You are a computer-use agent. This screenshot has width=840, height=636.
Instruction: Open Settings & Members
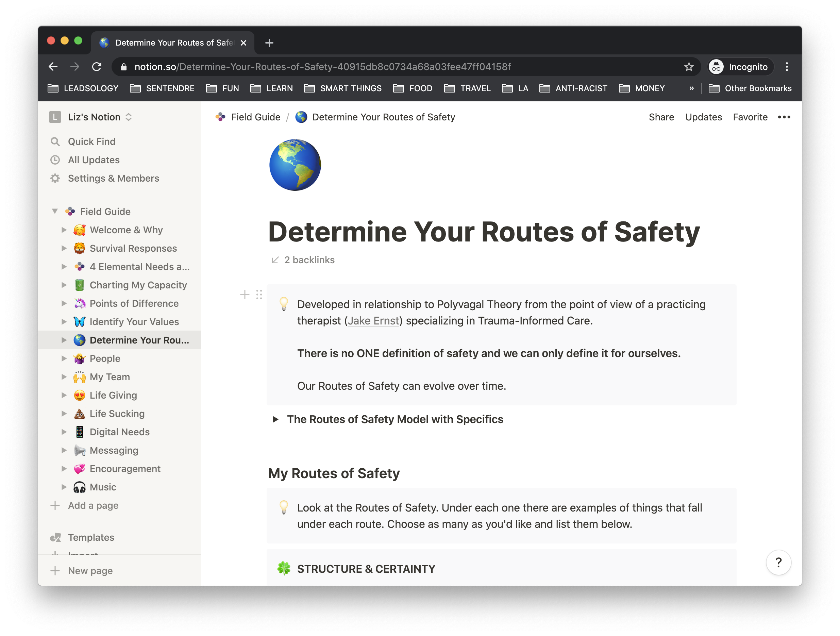(113, 179)
